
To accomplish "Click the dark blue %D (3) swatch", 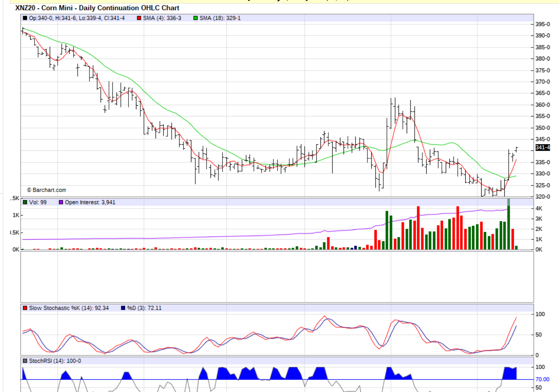I will (x=123, y=308).
